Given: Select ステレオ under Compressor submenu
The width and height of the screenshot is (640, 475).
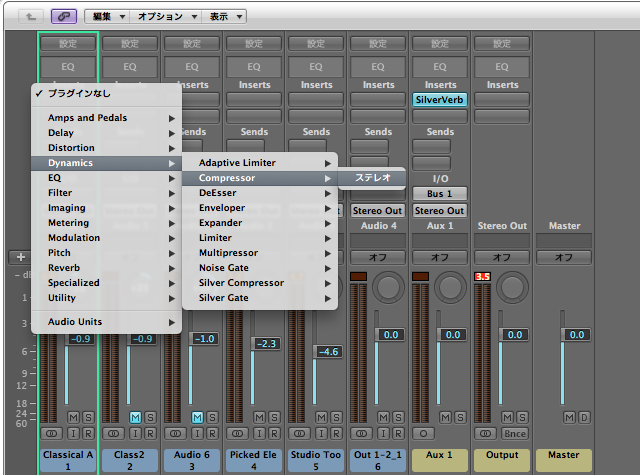Looking at the screenshot, I should [372, 178].
